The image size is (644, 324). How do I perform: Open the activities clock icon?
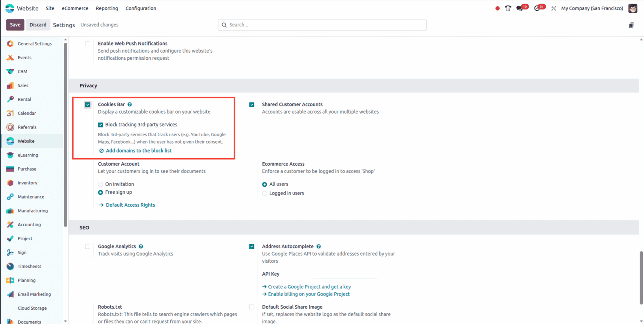click(537, 8)
